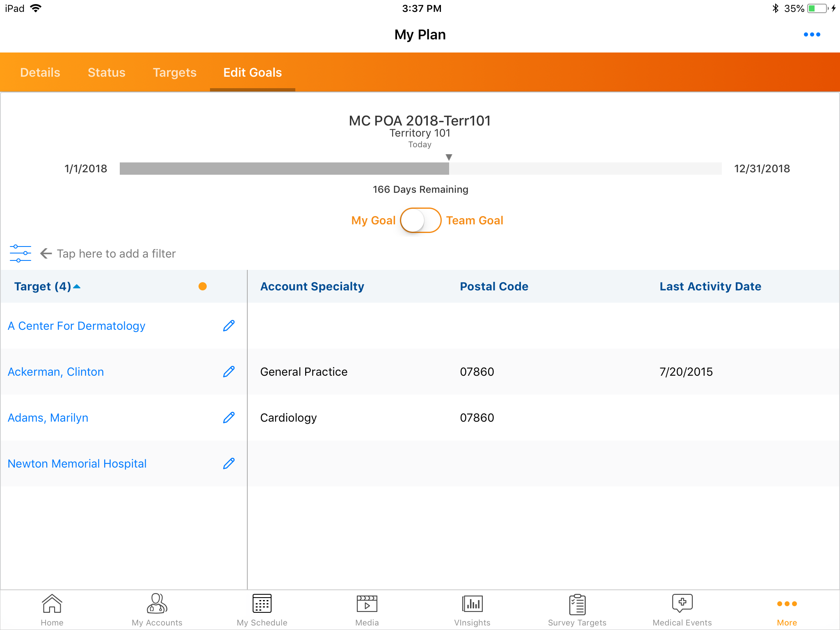Open Medical Events icon
The width and height of the screenshot is (840, 630).
click(x=682, y=609)
